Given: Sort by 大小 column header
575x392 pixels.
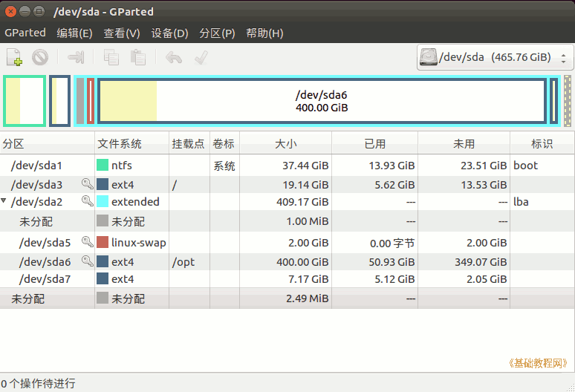Looking at the screenshot, I should point(286,143).
